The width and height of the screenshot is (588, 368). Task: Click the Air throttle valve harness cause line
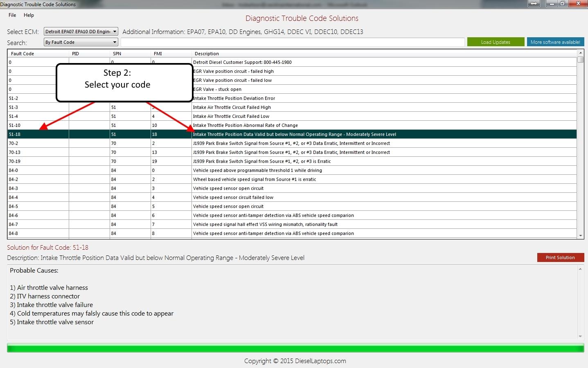[x=49, y=288]
